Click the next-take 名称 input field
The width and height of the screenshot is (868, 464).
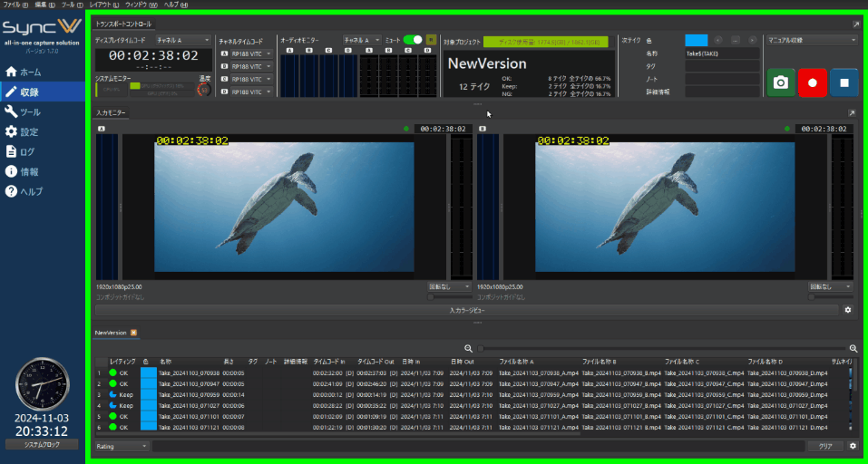721,53
